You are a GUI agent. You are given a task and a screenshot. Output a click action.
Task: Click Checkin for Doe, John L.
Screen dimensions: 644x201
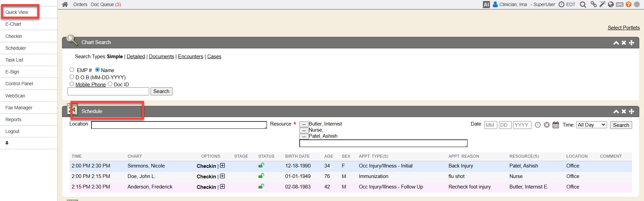(x=206, y=177)
